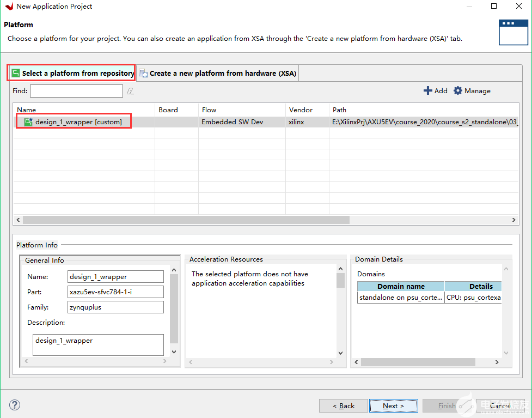Open Manage platforms gear icon
532x418 pixels.
458,90
